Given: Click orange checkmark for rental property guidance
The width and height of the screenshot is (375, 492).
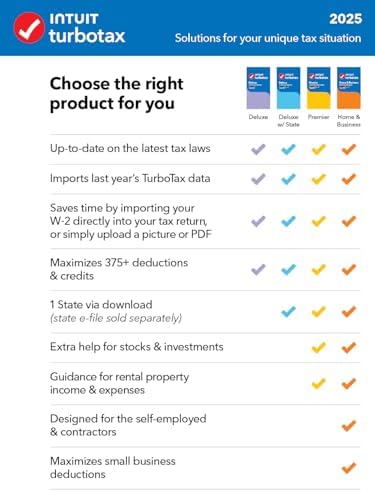Looking at the screenshot, I should 349,383.
